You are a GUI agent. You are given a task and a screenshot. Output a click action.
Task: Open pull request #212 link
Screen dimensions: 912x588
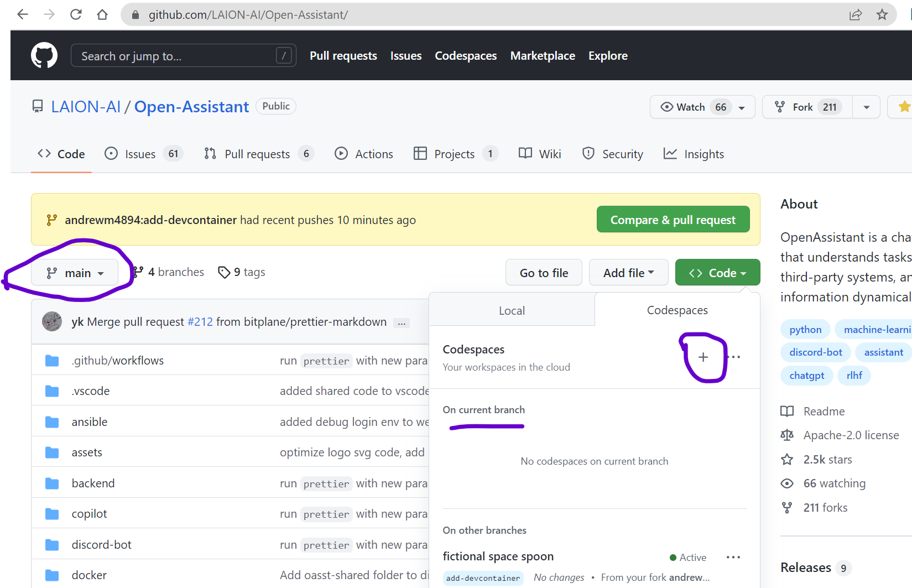tap(200, 322)
